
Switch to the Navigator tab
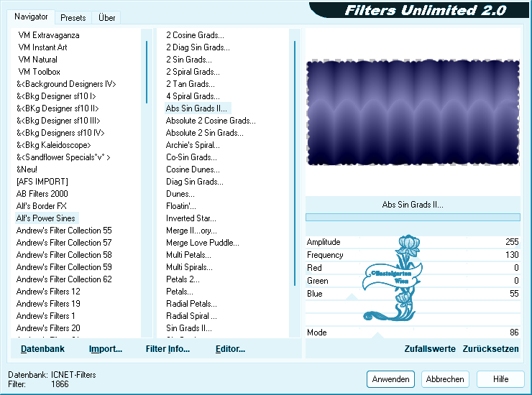[x=31, y=17]
